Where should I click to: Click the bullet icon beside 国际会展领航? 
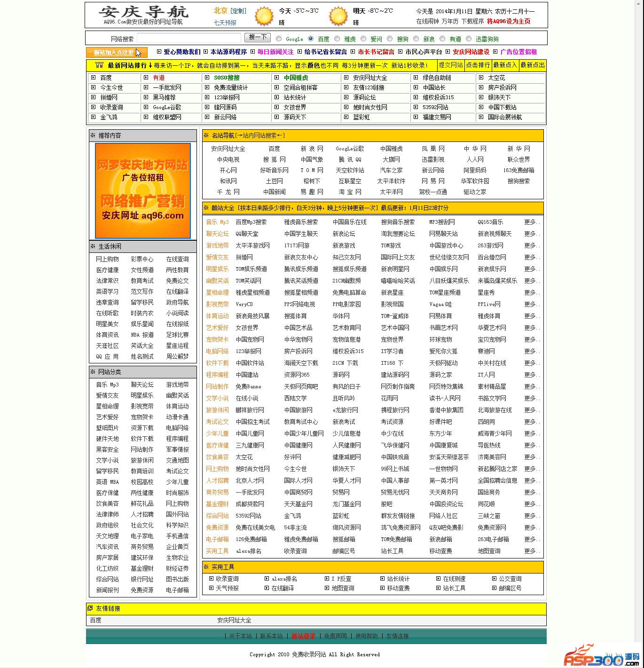tap(481, 117)
